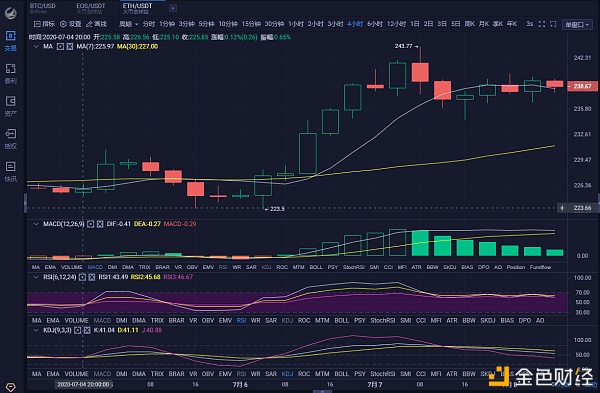Toggle fullscreen chart mode
Viewport: 600px width, 393px height.
click(542, 24)
